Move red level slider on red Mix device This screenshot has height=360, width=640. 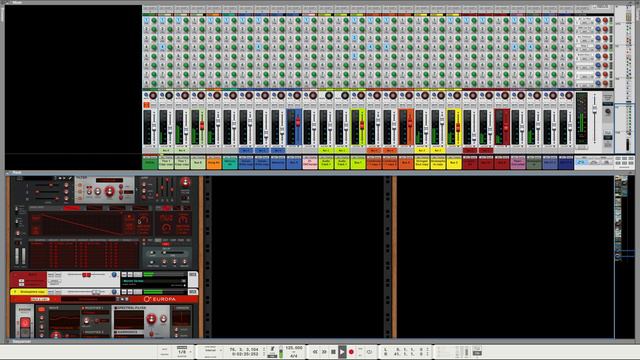[x=87, y=275]
